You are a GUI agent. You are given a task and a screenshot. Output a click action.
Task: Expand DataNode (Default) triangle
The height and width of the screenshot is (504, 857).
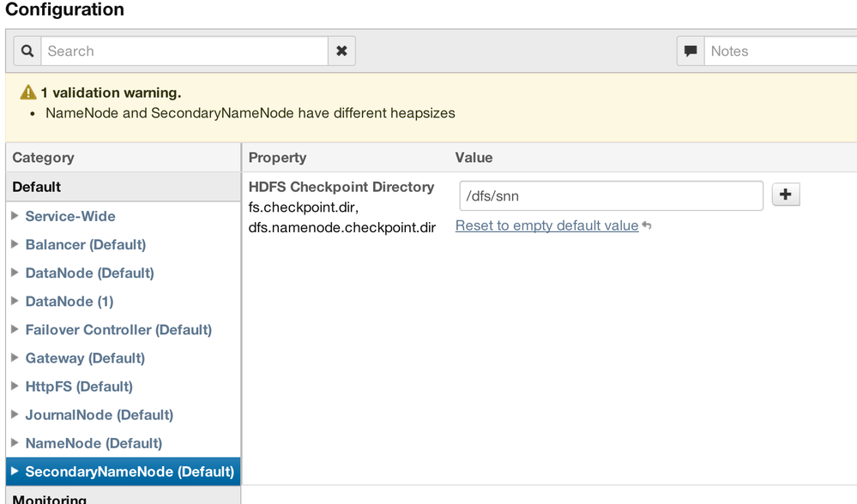coord(15,273)
